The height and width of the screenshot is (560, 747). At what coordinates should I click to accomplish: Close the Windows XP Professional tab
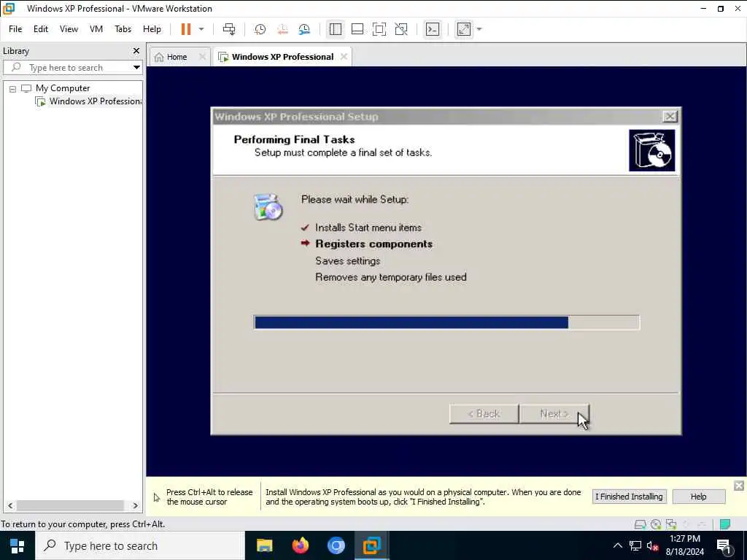tap(344, 57)
